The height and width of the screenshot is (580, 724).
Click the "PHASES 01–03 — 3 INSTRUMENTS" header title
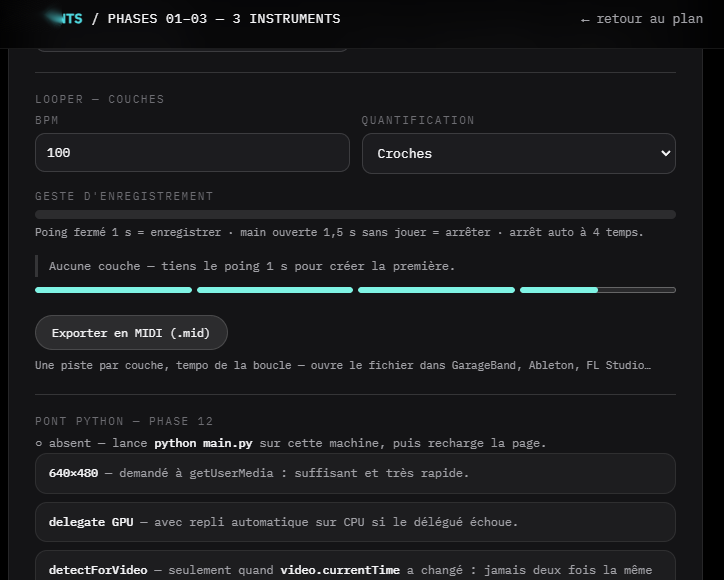224,19
